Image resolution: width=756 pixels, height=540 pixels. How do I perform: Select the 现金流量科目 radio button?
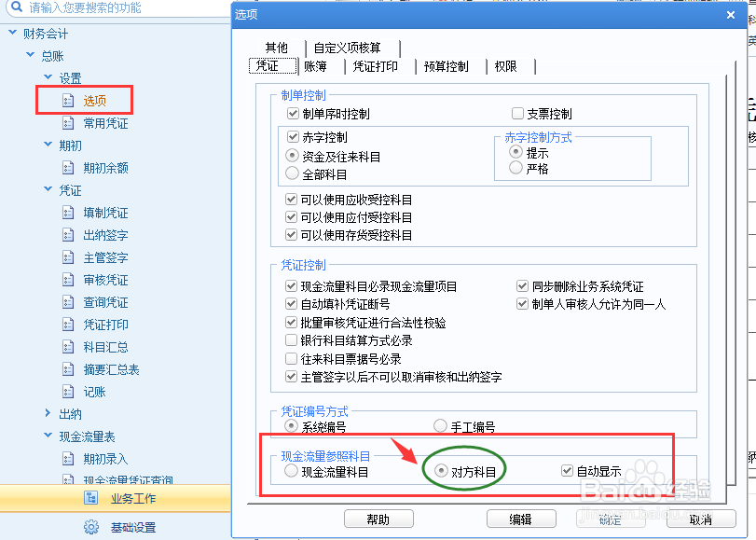click(x=290, y=471)
